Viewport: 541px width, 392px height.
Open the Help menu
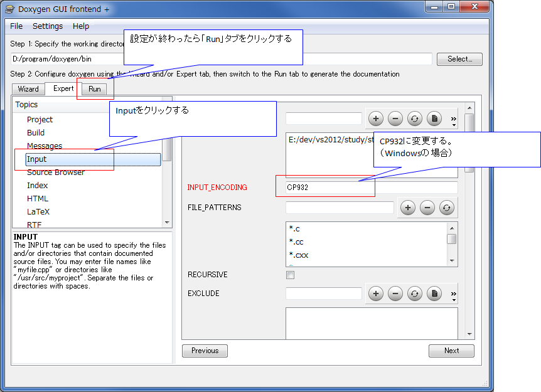click(x=81, y=26)
